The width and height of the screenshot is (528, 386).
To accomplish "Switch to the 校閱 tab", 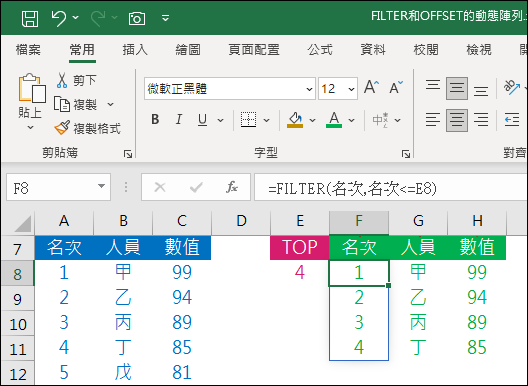I will point(426,50).
